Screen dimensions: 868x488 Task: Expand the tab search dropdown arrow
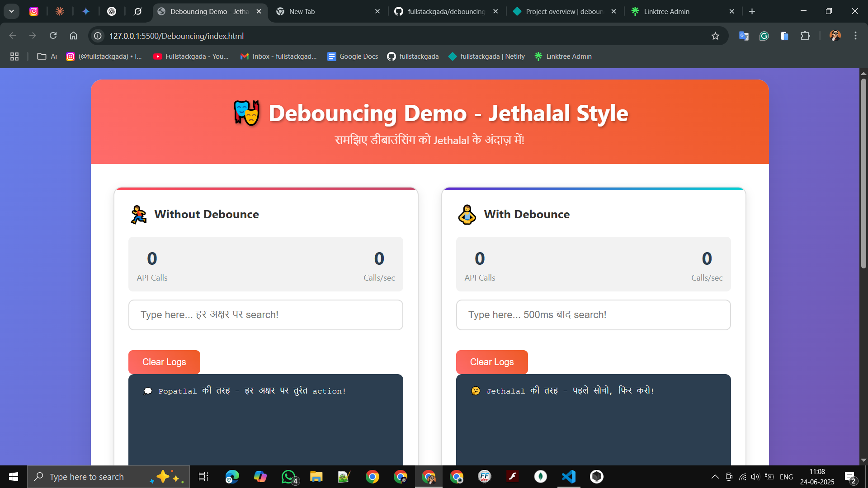tap(11, 11)
